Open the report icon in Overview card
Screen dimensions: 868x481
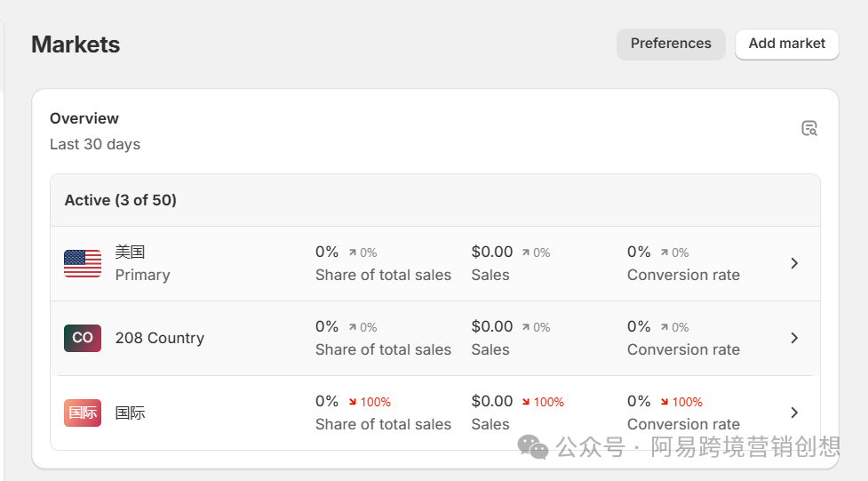(x=808, y=128)
